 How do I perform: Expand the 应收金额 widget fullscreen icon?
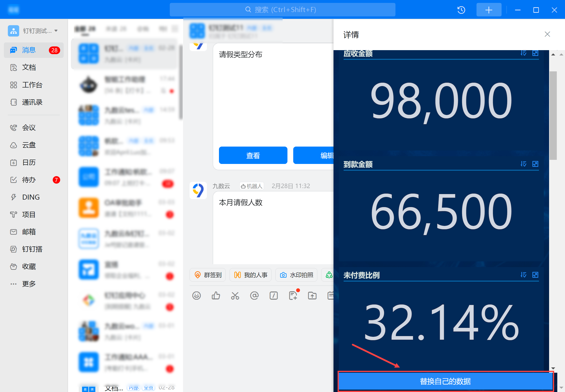click(x=535, y=53)
